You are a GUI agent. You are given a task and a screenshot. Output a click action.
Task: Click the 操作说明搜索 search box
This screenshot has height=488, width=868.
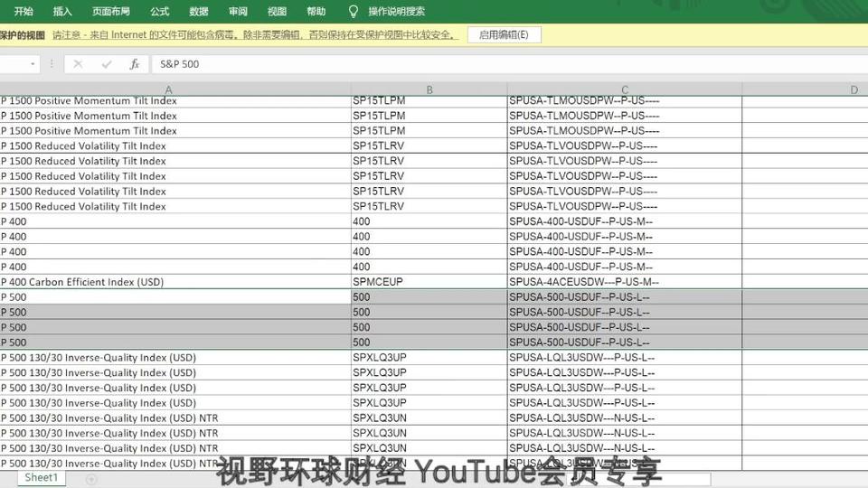pos(396,11)
